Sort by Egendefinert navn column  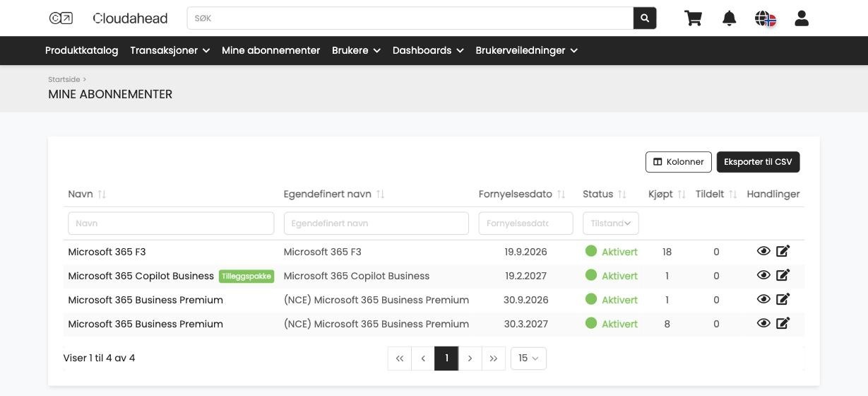pos(380,194)
